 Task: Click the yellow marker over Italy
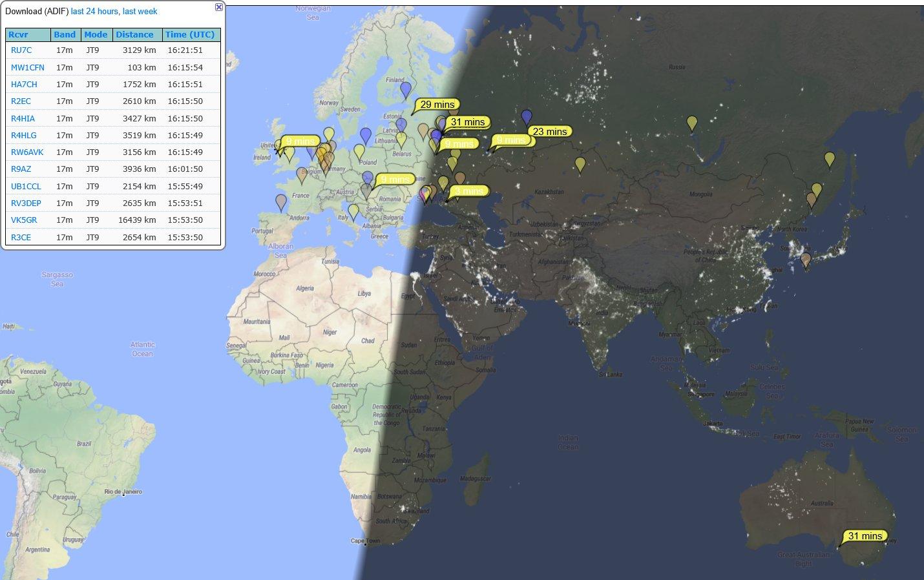coord(353,212)
